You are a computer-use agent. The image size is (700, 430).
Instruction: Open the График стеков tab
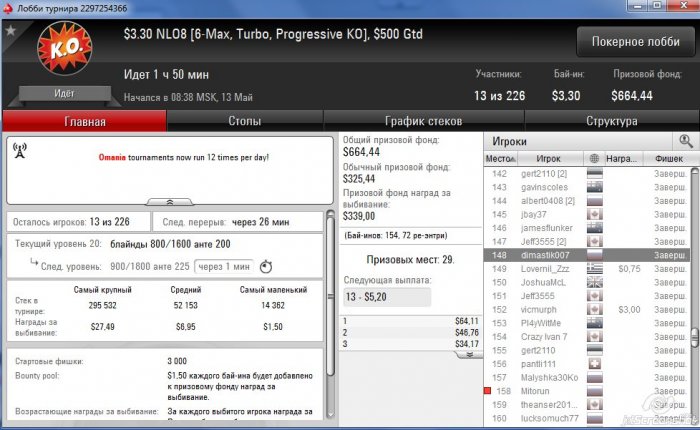tap(424, 121)
